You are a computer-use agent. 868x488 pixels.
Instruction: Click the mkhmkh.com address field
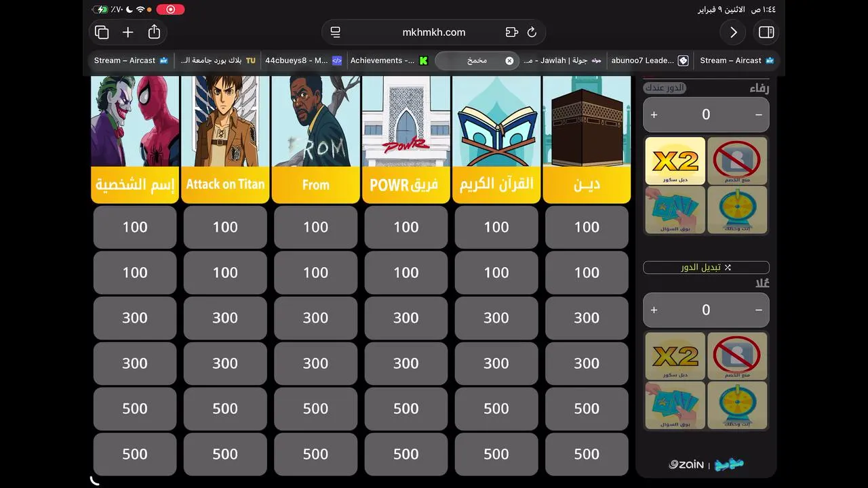point(434,32)
